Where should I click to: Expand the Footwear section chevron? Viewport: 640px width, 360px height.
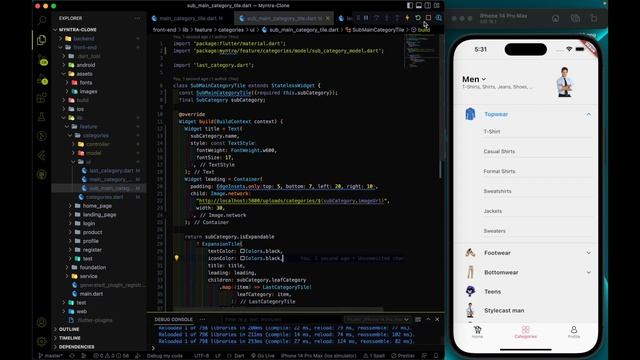click(588, 253)
